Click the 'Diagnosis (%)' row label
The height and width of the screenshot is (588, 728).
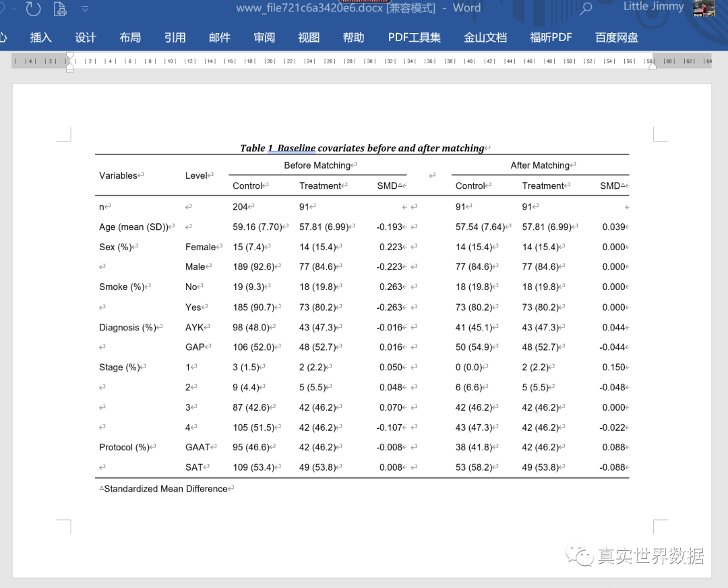click(x=127, y=328)
